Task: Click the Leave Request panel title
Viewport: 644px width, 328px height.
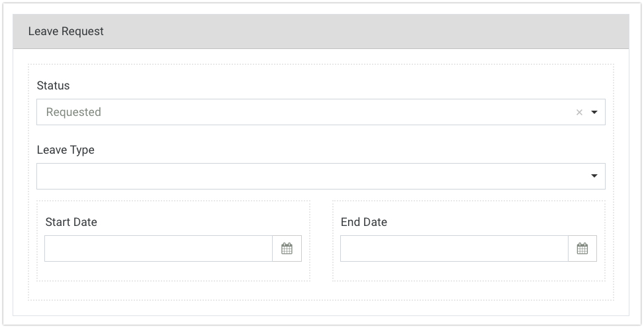Action: (66, 31)
